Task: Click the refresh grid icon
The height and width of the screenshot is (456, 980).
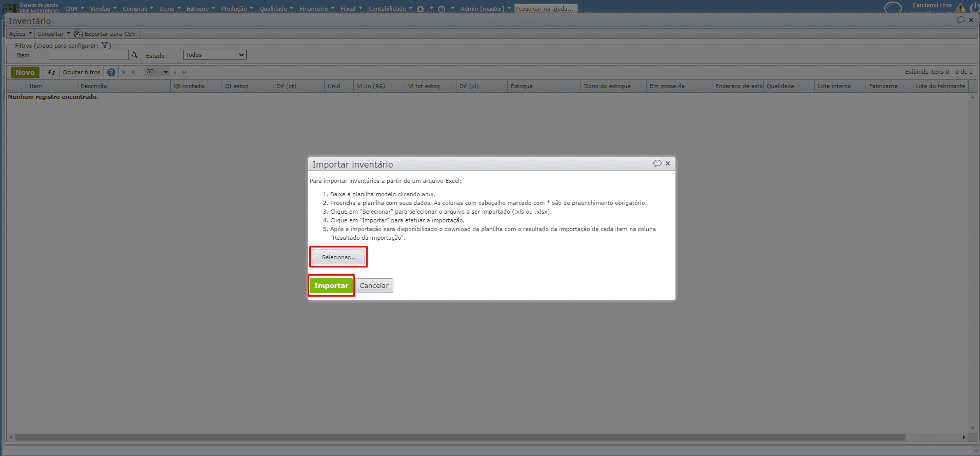Action: pos(52,72)
